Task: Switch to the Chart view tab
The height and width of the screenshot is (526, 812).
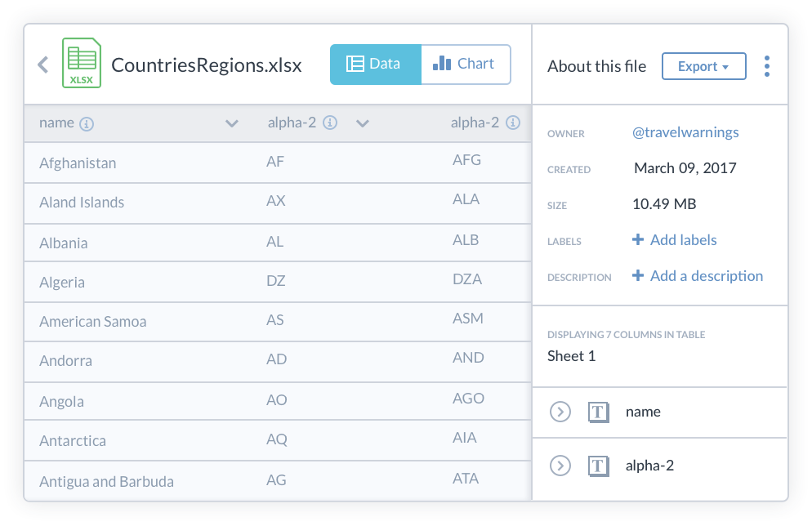Action: [465, 65]
